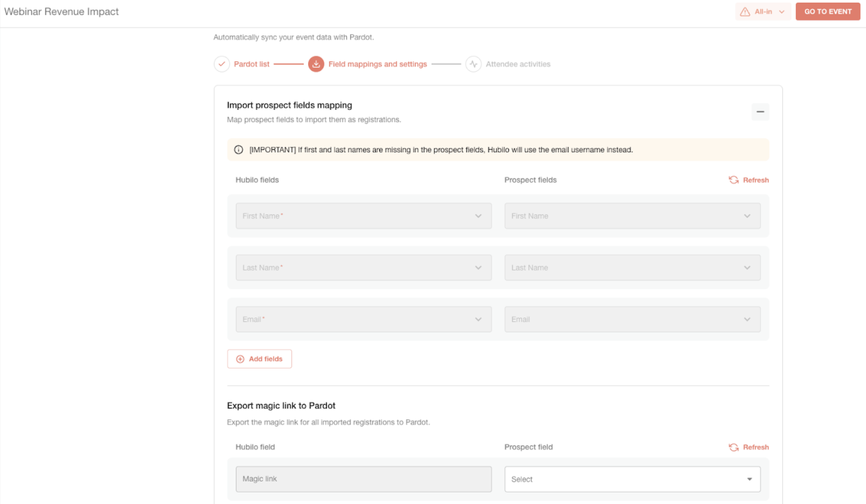Go to the Attendee activities step

point(518,64)
